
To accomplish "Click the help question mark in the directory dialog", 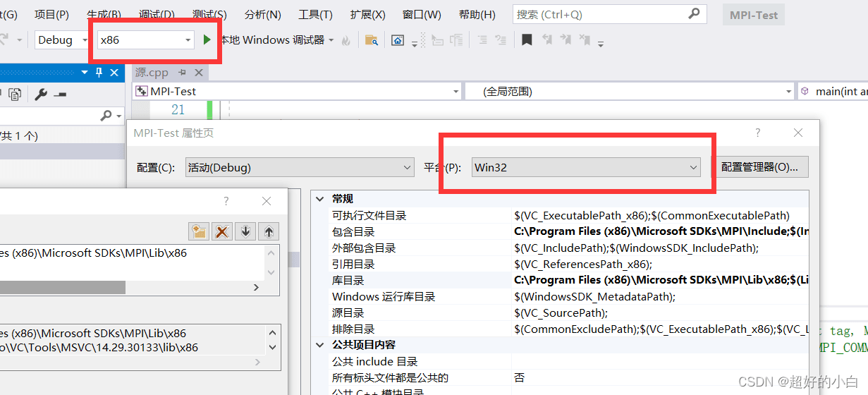I will pos(226,201).
